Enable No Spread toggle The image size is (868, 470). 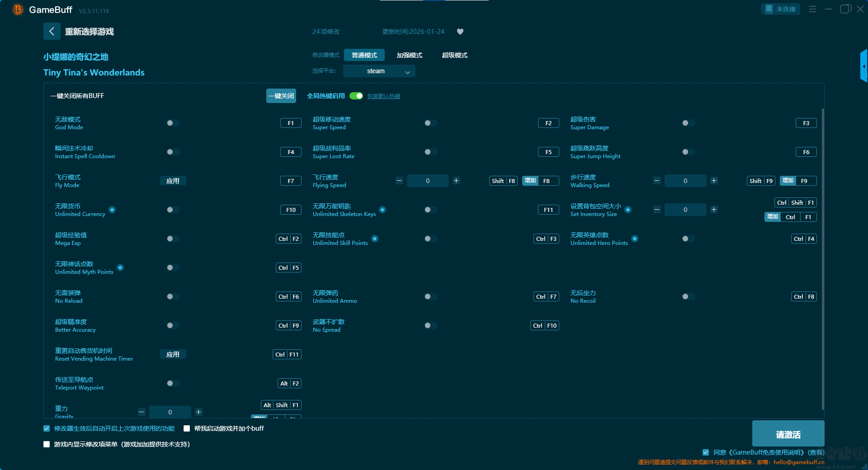(x=430, y=325)
